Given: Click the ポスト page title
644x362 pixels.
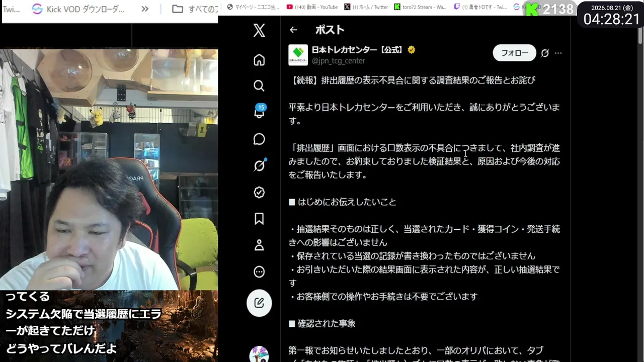Looking at the screenshot, I should coord(330,30).
